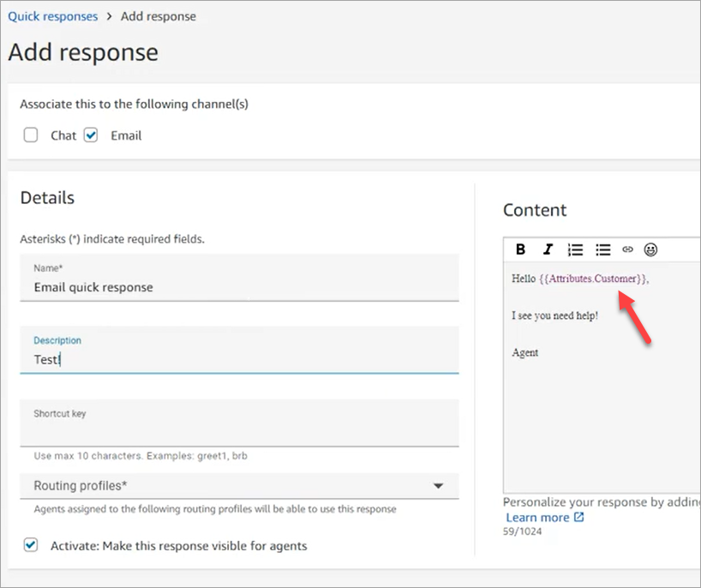This screenshot has width=701, height=588.
Task: Enable the Chat channel checkbox
Action: click(31, 135)
